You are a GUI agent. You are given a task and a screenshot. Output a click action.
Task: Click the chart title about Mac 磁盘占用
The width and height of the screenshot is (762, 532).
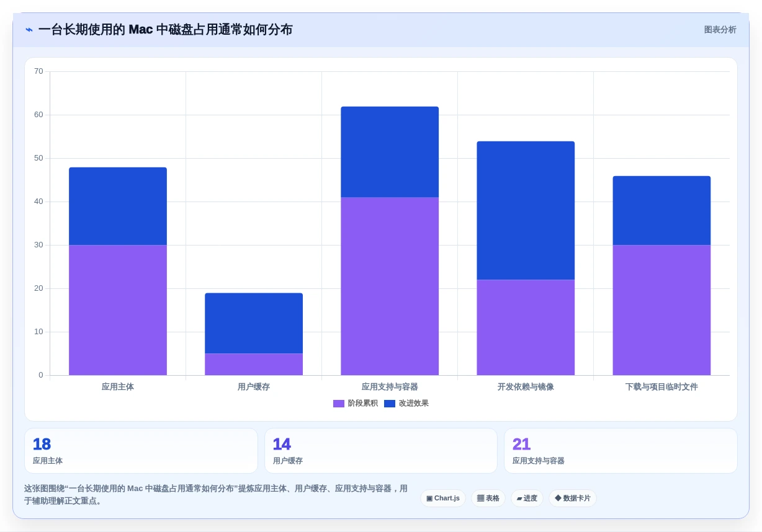point(165,30)
